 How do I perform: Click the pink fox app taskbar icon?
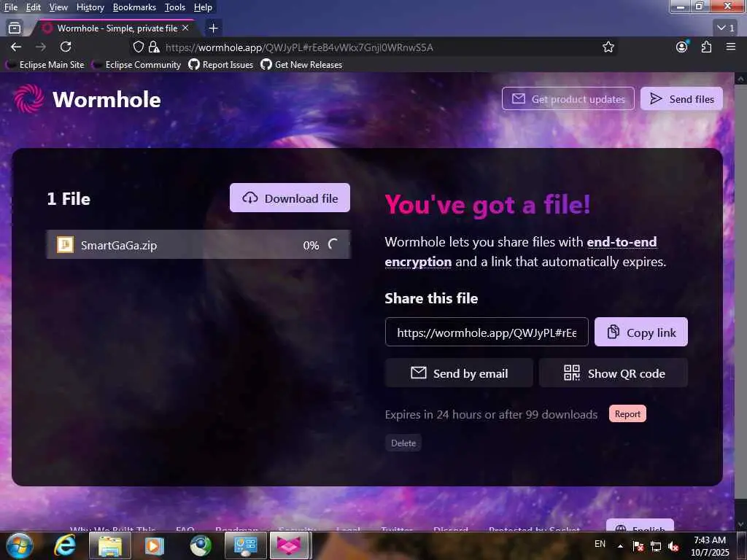(x=289, y=545)
